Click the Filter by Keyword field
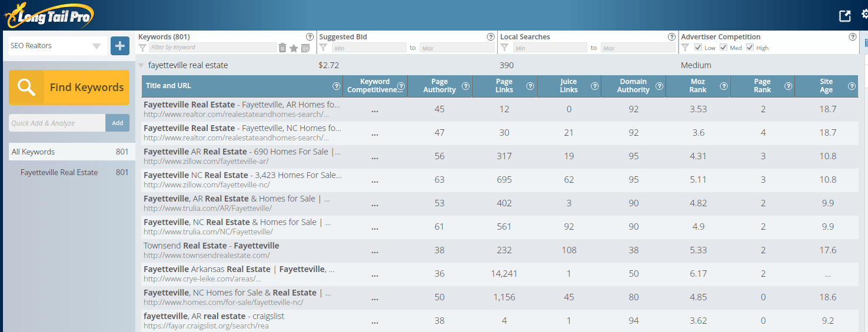This screenshot has width=868, height=332. (212, 48)
